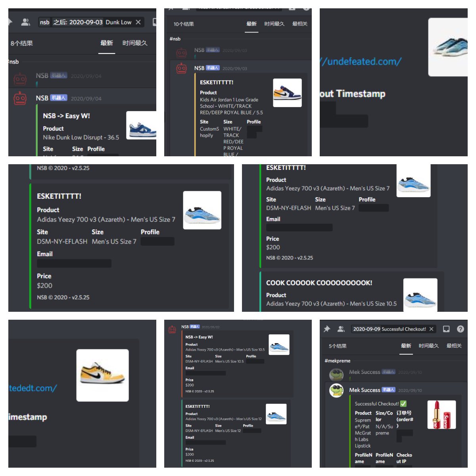Click #nsb channel heading in 10个结果 panel
This screenshot has width=476, height=476.
175,39
